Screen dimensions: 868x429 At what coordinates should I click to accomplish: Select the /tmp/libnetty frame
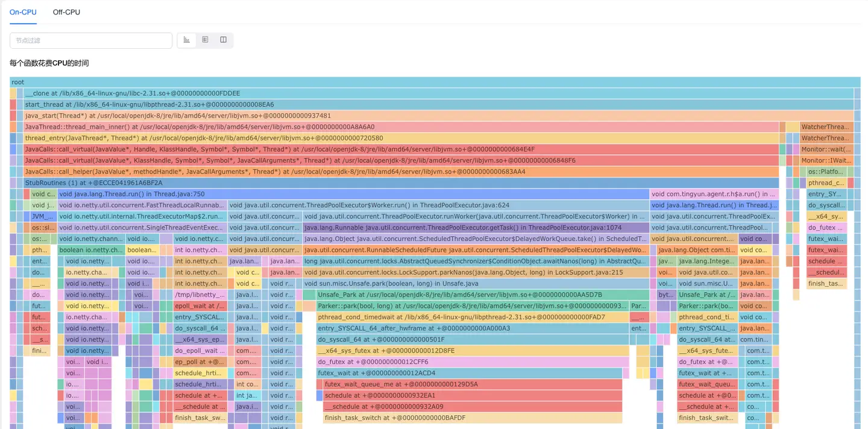[x=200, y=295]
